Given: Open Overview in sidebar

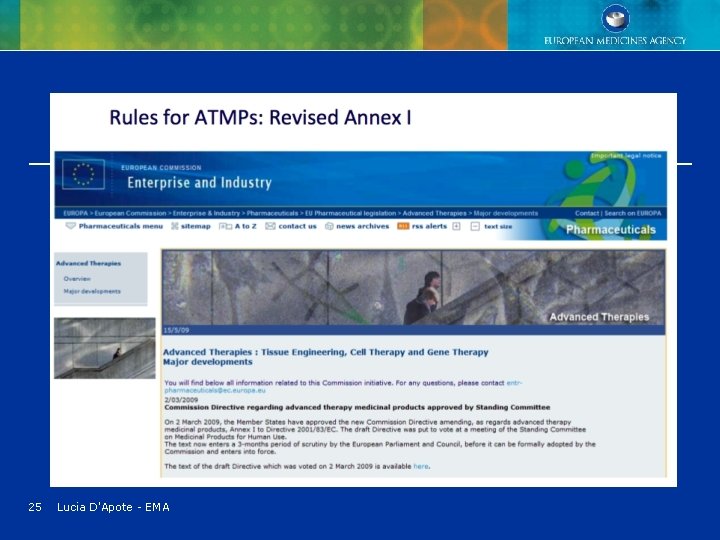Looking at the screenshot, I should click(x=77, y=279).
